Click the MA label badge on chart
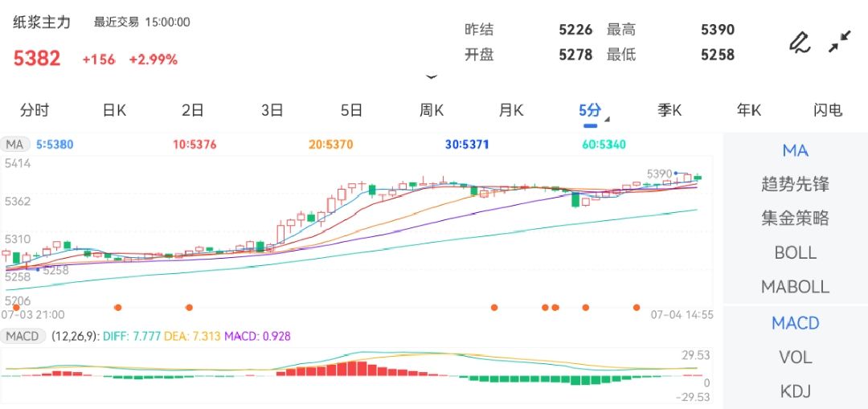 point(14,145)
